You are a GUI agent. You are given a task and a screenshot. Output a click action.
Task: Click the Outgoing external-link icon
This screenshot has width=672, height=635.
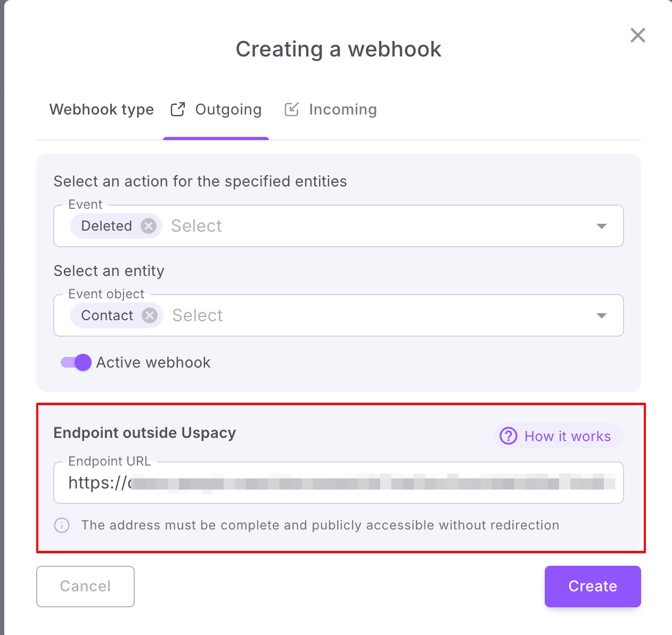pos(178,109)
